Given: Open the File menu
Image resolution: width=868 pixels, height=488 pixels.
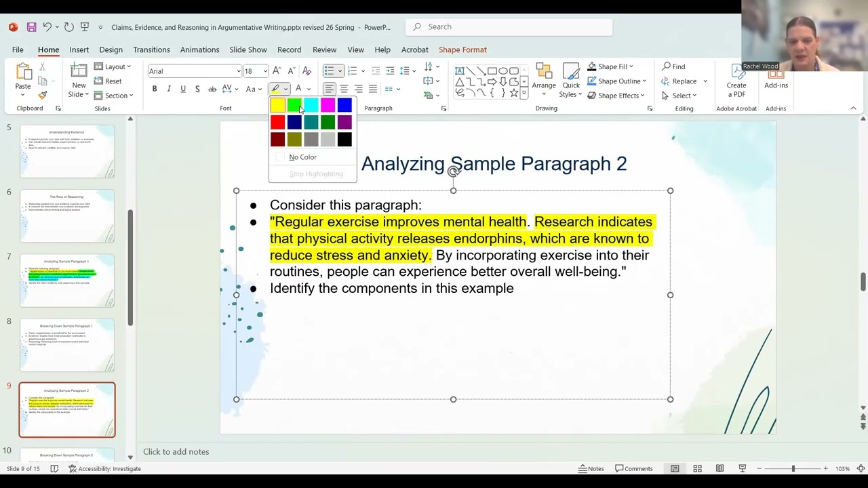Looking at the screenshot, I should 18,49.
